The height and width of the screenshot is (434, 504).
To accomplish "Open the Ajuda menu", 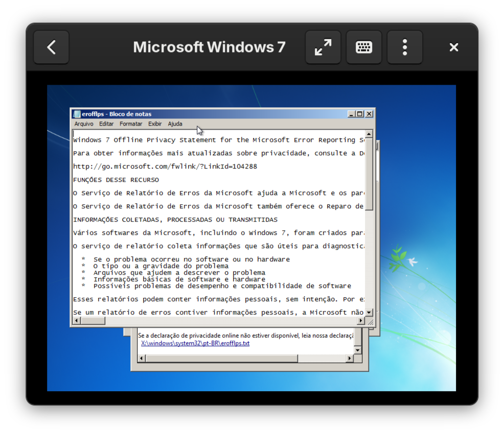I will coord(175,124).
